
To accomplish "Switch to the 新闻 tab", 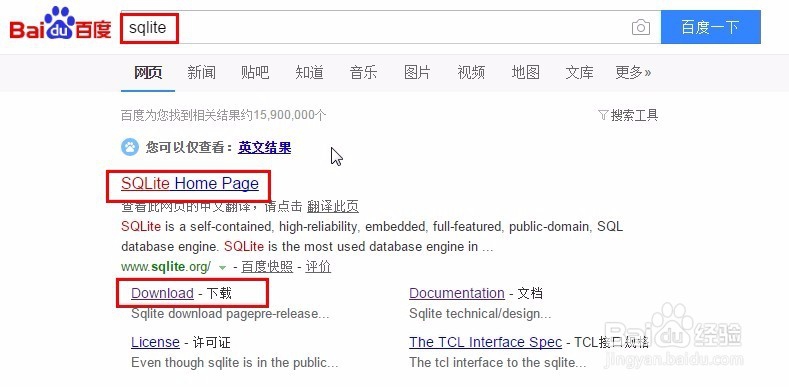I will pyautogui.click(x=201, y=73).
